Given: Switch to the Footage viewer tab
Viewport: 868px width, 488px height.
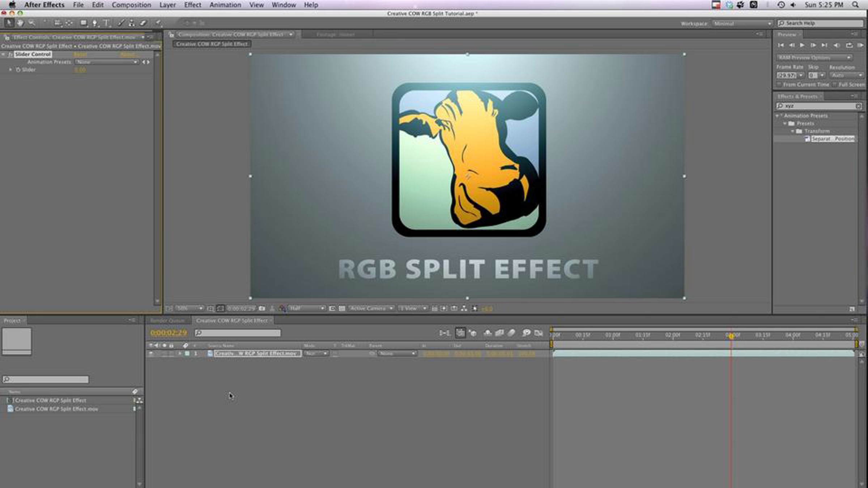Looking at the screenshot, I should point(335,35).
